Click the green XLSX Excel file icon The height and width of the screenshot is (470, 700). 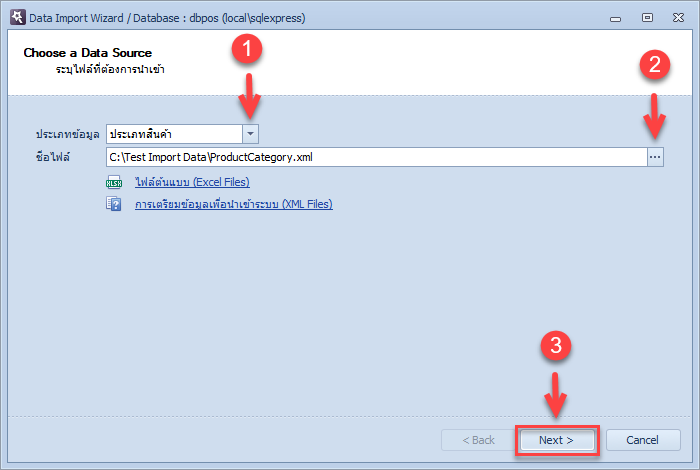click(x=114, y=182)
